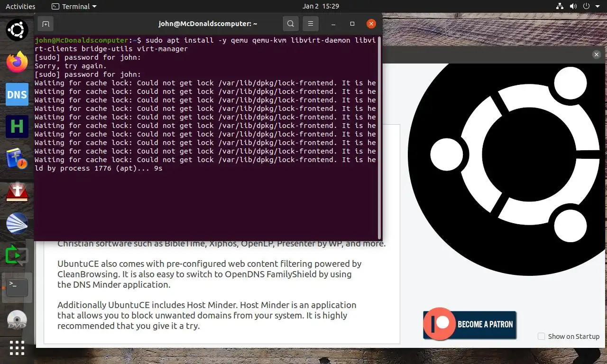
Task: Close the Terminal window
Action: point(371,23)
